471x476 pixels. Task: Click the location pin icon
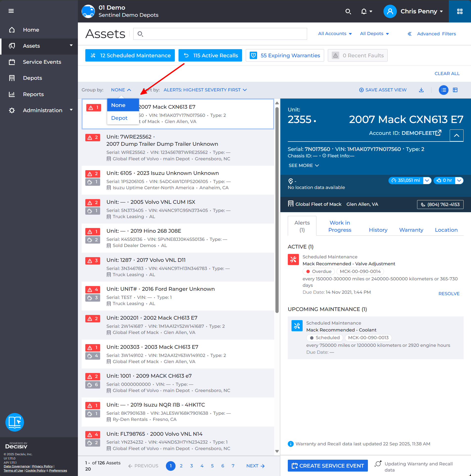[291, 181]
